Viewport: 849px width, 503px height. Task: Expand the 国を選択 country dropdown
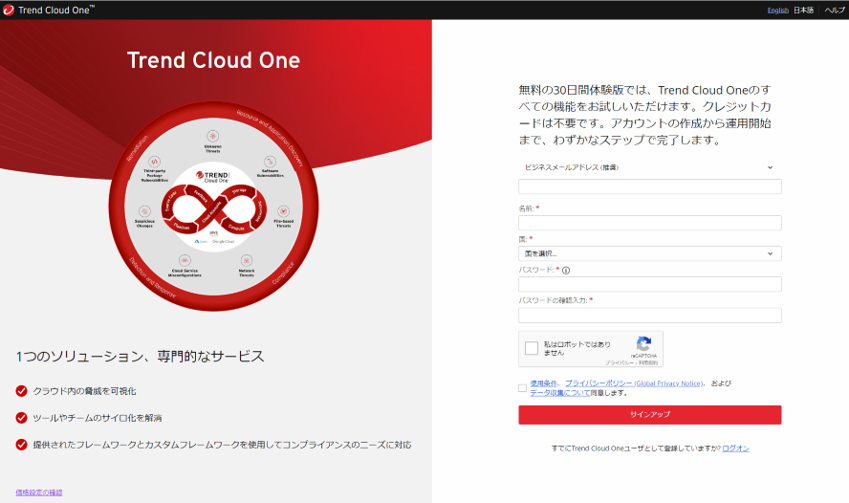pyautogui.click(x=649, y=254)
